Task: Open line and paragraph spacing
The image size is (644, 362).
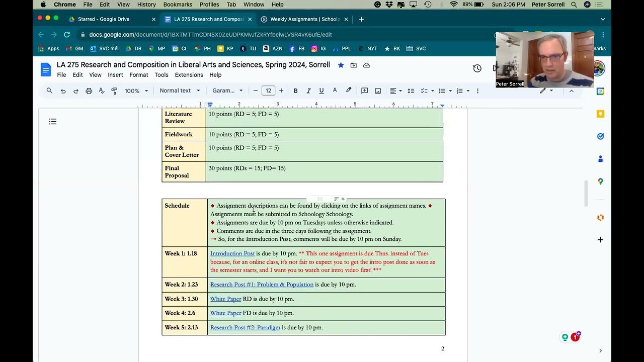Action: click(x=411, y=91)
